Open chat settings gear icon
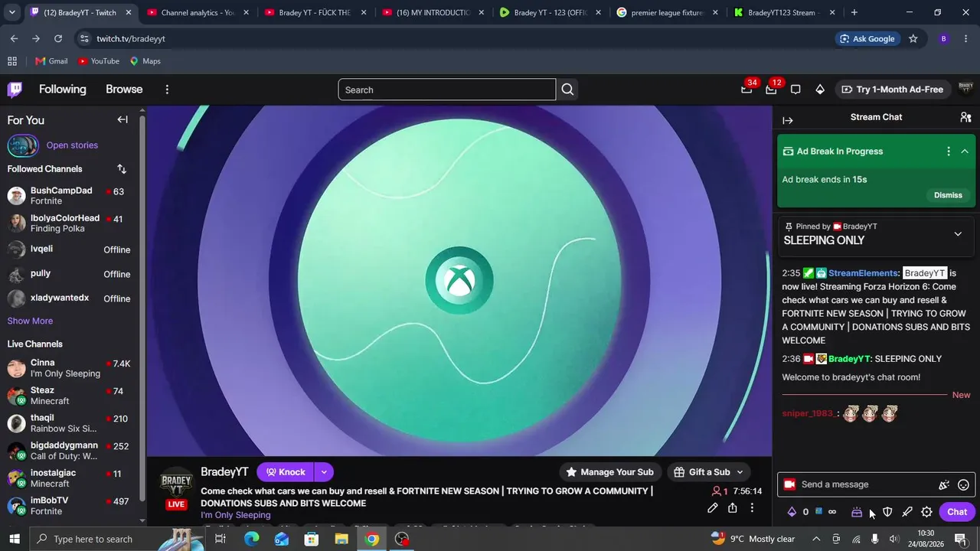The height and width of the screenshot is (551, 980). [x=927, y=512]
